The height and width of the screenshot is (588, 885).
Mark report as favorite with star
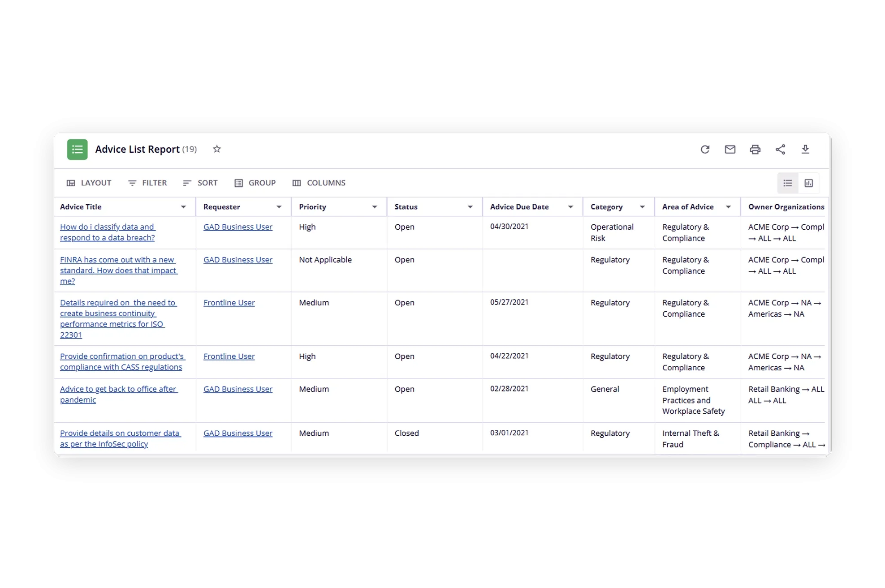click(x=217, y=149)
